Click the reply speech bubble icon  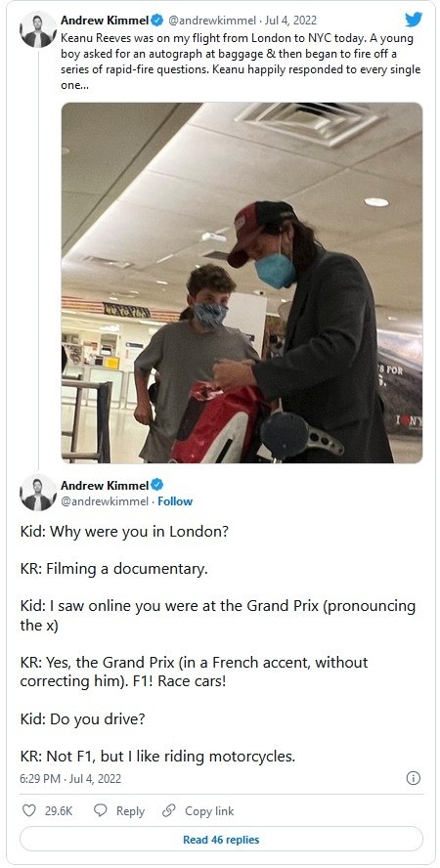click(x=100, y=810)
